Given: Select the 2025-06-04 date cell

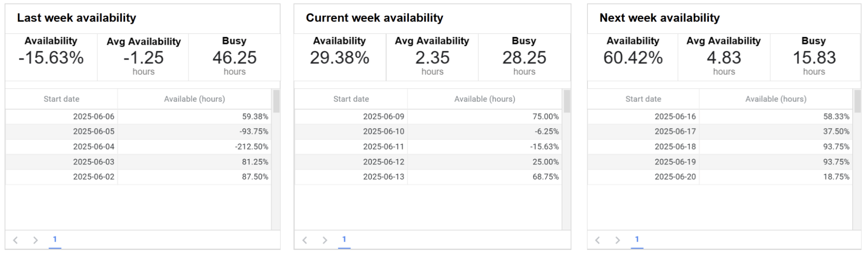Looking at the screenshot, I should point(61,147).
